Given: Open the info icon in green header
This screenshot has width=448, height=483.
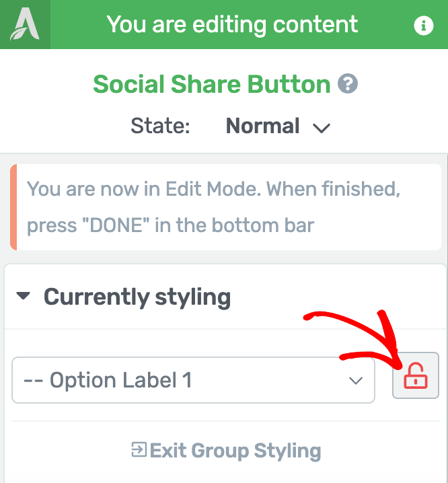Looking at the screenshot, I should 423,26.
